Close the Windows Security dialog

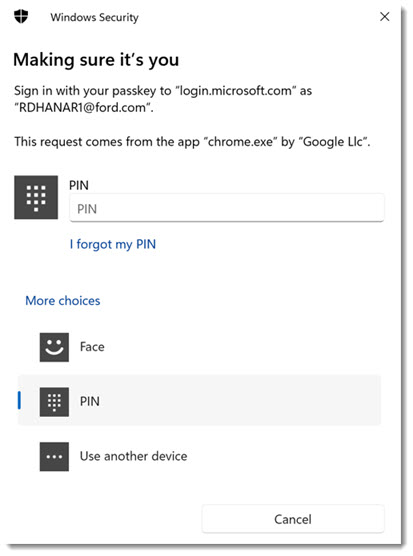tap(385, 17)
